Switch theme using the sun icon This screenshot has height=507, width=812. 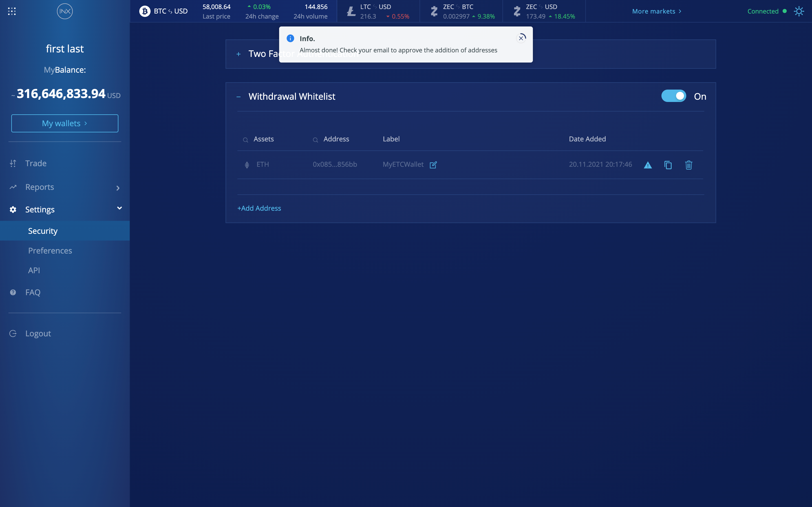point(799,11)
